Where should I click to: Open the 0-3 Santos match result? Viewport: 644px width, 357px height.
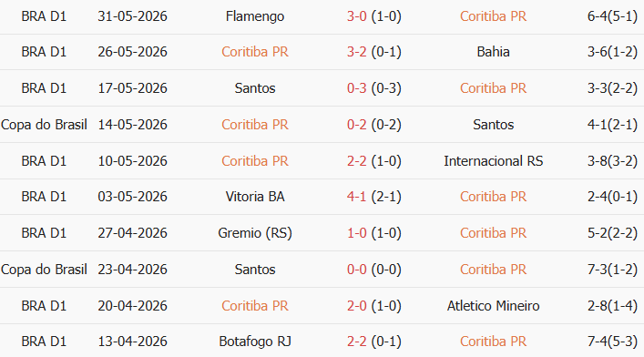click(356, 88)
